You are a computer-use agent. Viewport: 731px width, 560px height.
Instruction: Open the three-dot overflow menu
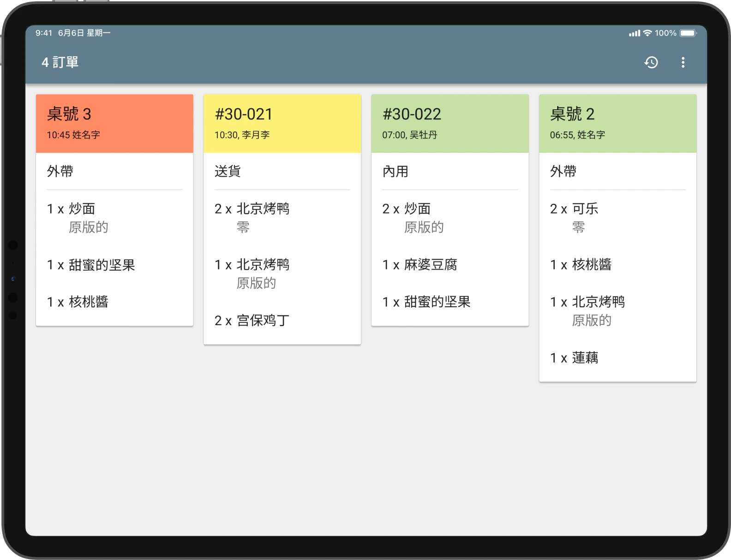coord(683,62)
